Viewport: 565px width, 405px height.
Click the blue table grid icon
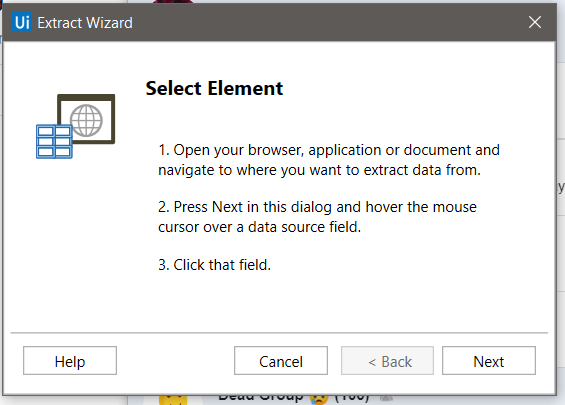tap(54, 142)
